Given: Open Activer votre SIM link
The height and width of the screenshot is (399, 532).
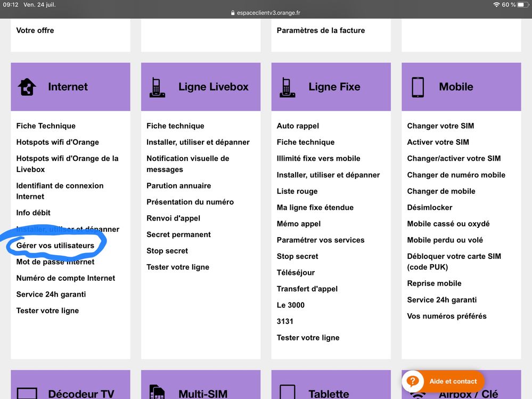Looking at the screenshot, I should point(438,142).
